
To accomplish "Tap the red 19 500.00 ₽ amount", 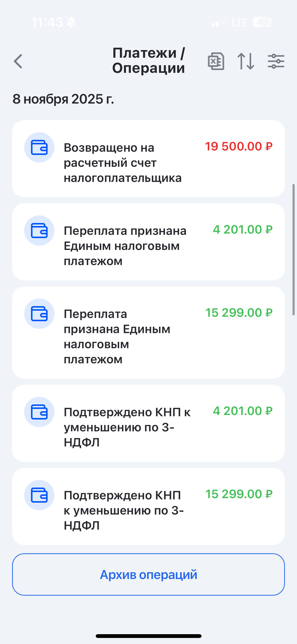I will 239,146.
